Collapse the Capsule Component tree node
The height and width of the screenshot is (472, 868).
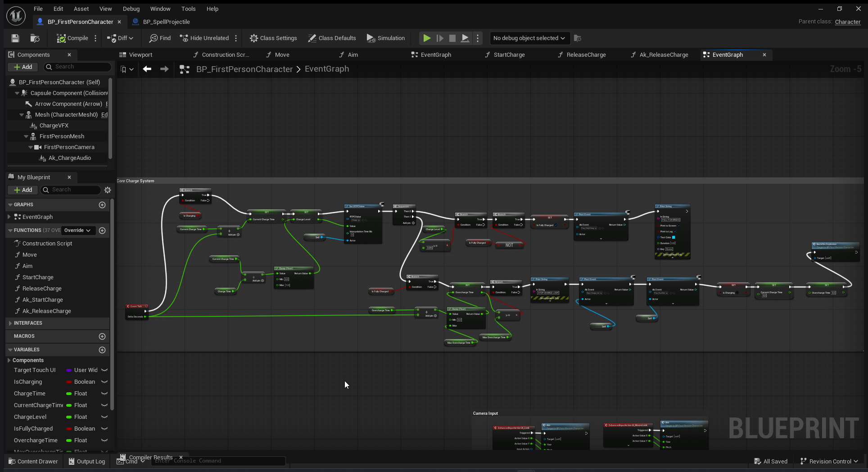coord(17,93)
